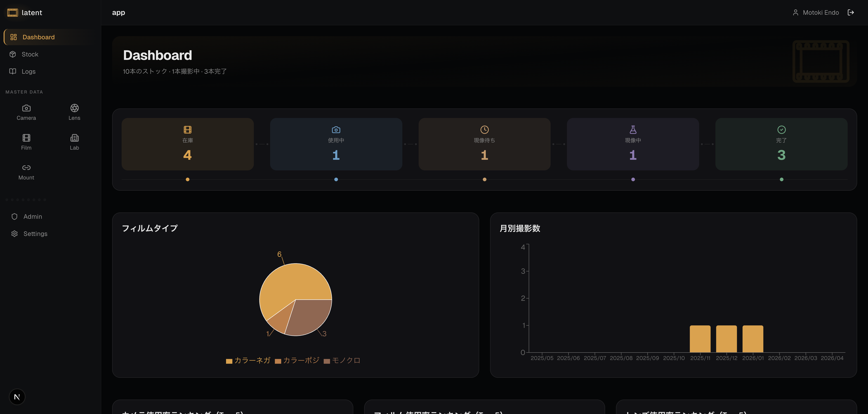Click the latent filmstrip logo
The image size is (868, 414).
(x=12, y=13)
